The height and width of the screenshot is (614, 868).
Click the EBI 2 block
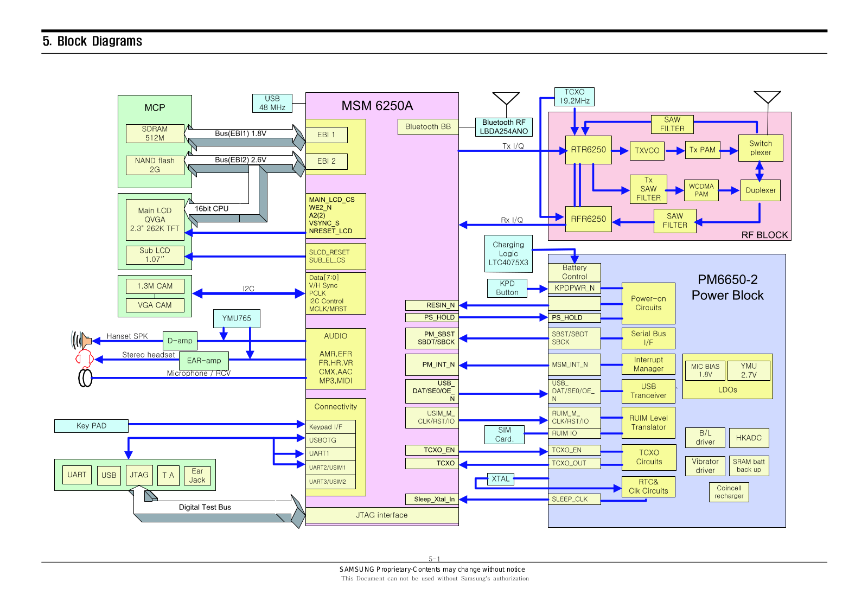point(327,161)
